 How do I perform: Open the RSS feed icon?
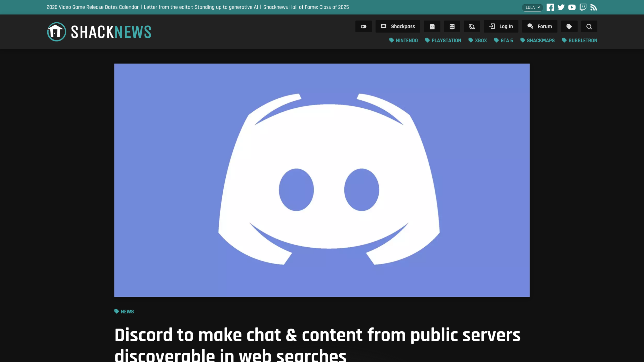(x=594, y=8)
